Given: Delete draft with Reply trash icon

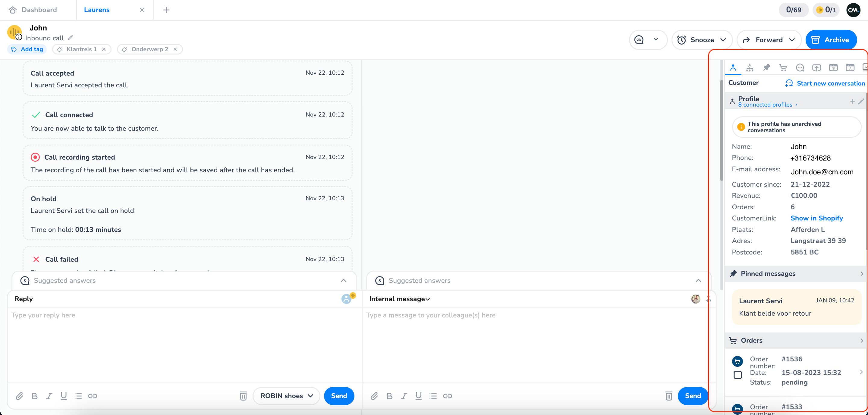Looking at the screenshot, I should [243, 396].
